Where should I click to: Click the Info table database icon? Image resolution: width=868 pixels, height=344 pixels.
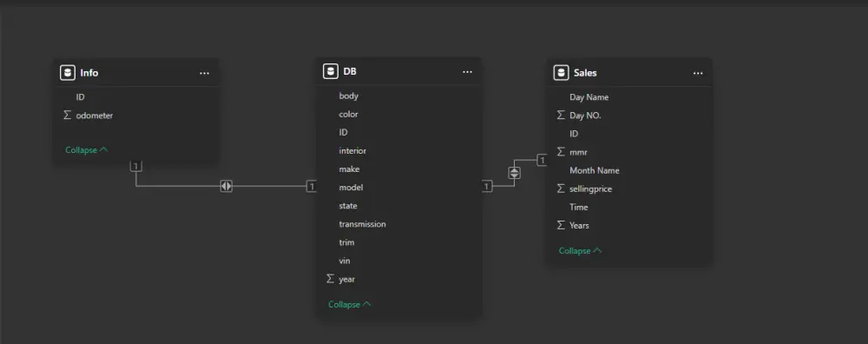click(68, 73)
